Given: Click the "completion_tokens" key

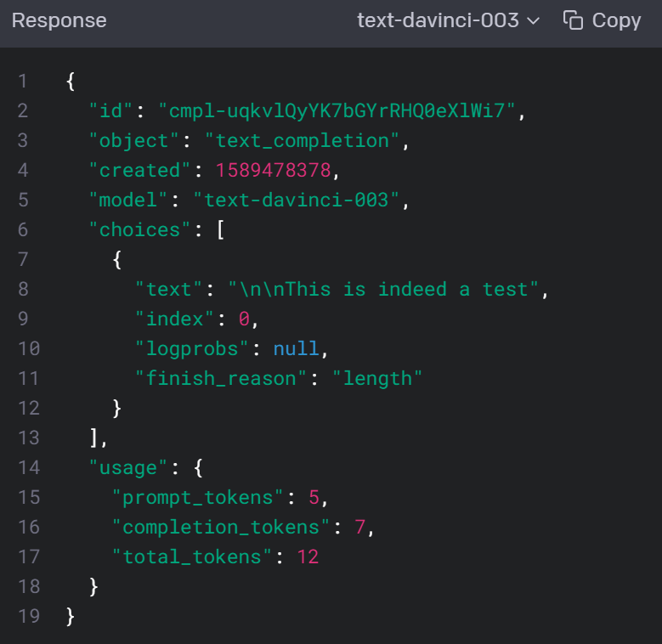Looking at the screenshot, I should coord(220,527).
